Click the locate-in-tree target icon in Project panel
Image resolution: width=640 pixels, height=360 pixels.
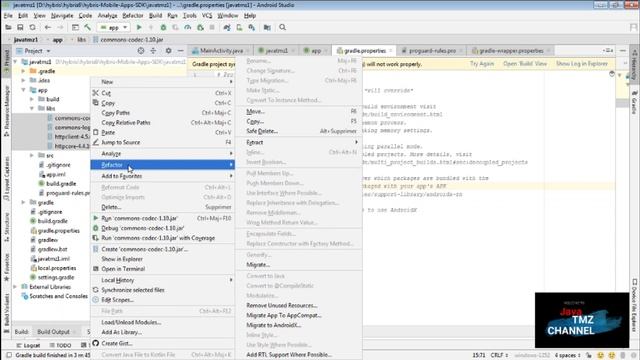point(141,51)
